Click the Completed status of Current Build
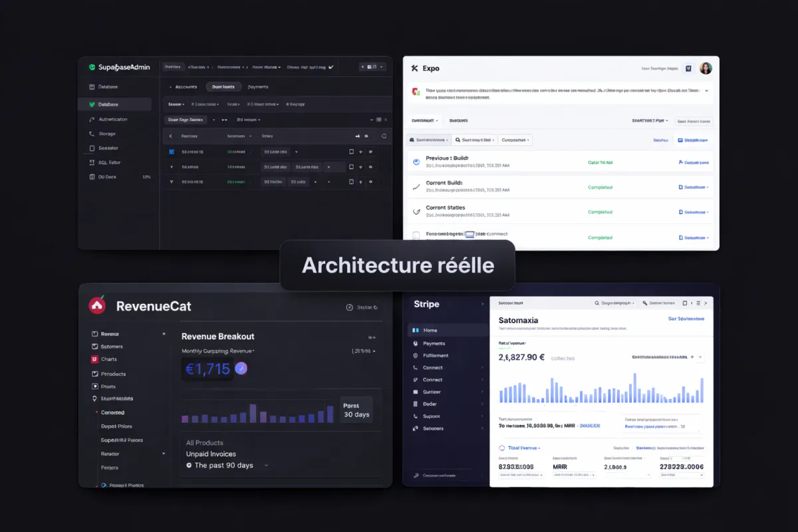 pos(600,188)
